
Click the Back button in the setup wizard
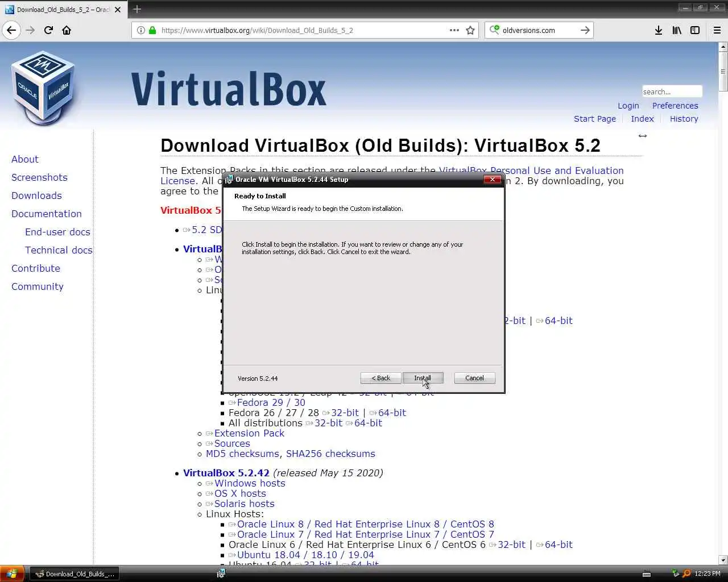tap(381, 378)
